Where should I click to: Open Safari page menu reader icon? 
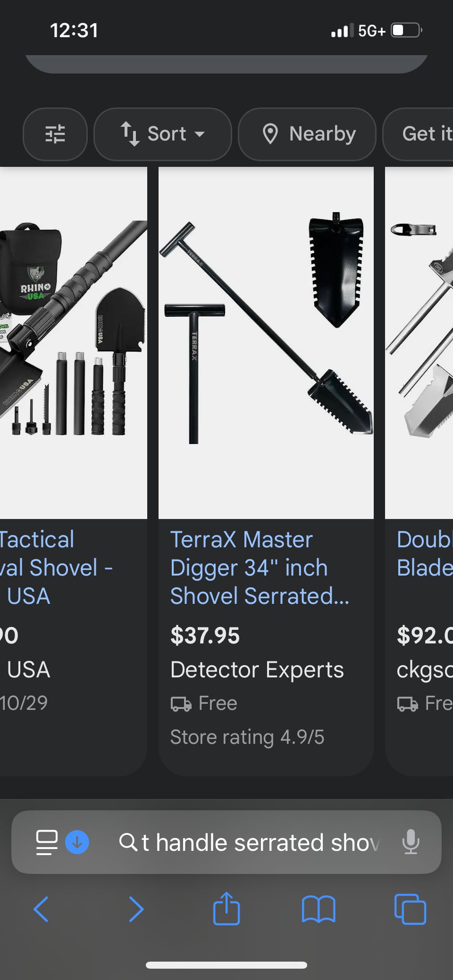[47, 842]
